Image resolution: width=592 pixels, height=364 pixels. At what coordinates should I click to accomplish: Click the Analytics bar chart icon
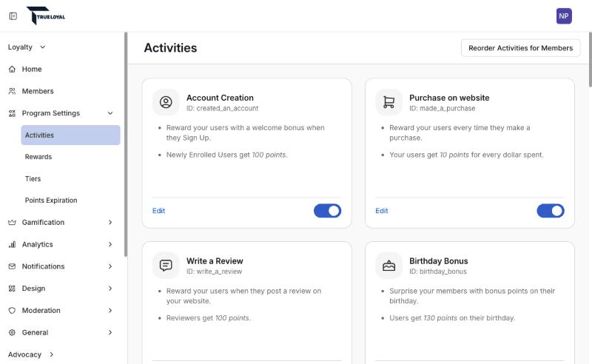[12, 244]
